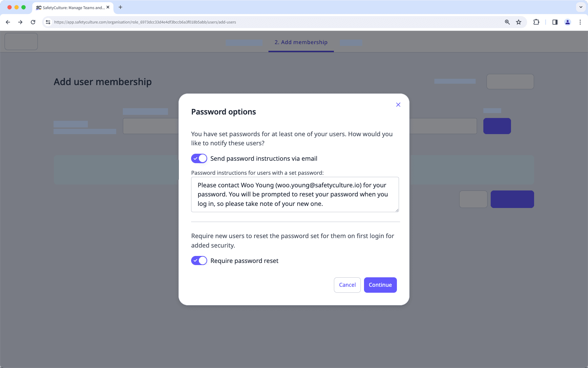Turn off Require password reset
588x368 pixels.
coord(199,261)
